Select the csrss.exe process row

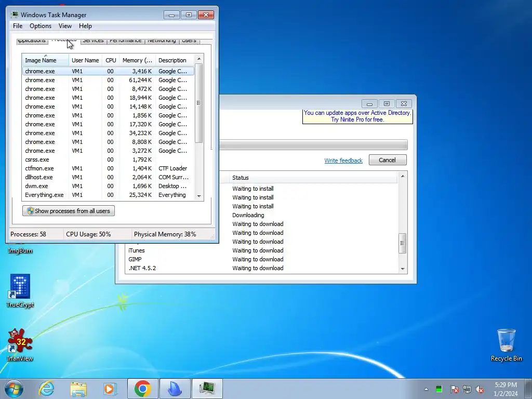(108, 159)
